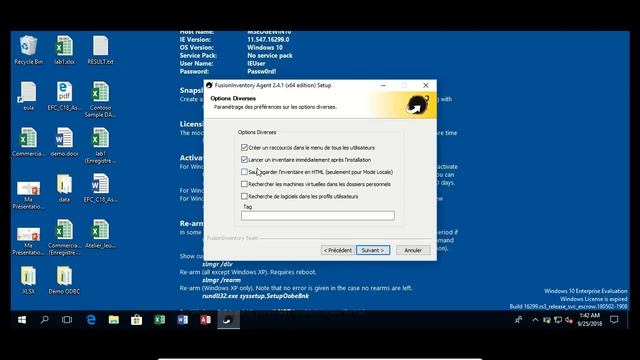This screenshot has height=360, width=640.
Task: Open File Explorer from taskbar
Action: pyautogui.click(x=114, y=320)
